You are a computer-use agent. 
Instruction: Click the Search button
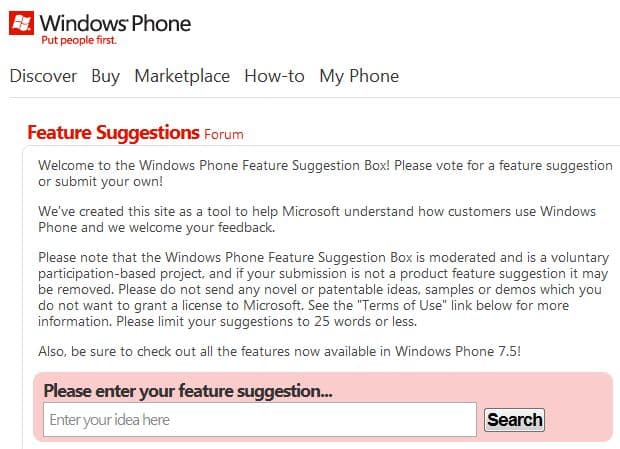coord(514,420)
